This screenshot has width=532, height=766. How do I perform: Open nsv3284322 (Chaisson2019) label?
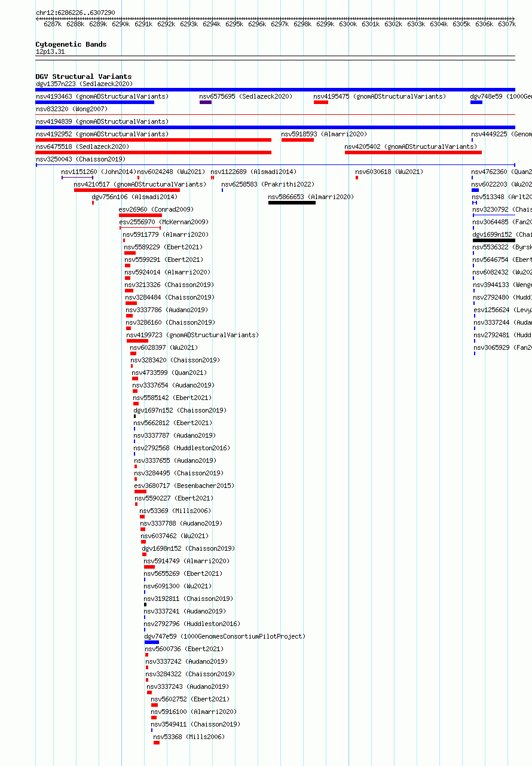pos(190,674)
